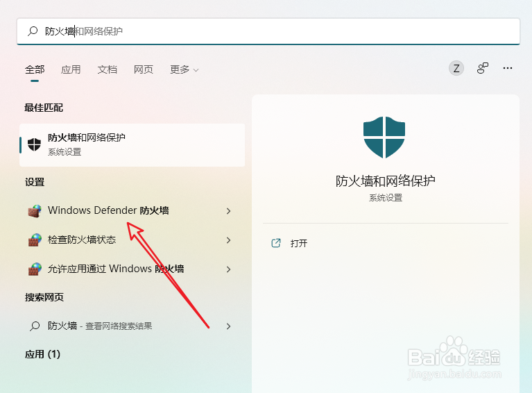532x393 pixels.
Task: Expand chevron for 检查防火墙状态
Action: 228,240
